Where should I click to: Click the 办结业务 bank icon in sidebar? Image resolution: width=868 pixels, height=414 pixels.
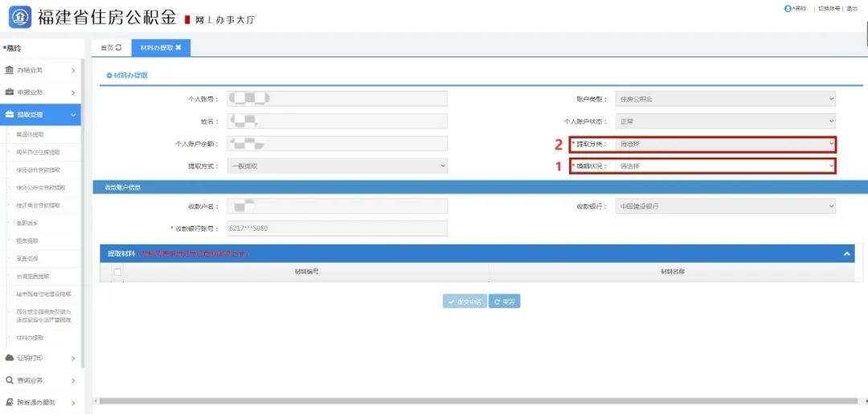[x=10, y=71]
